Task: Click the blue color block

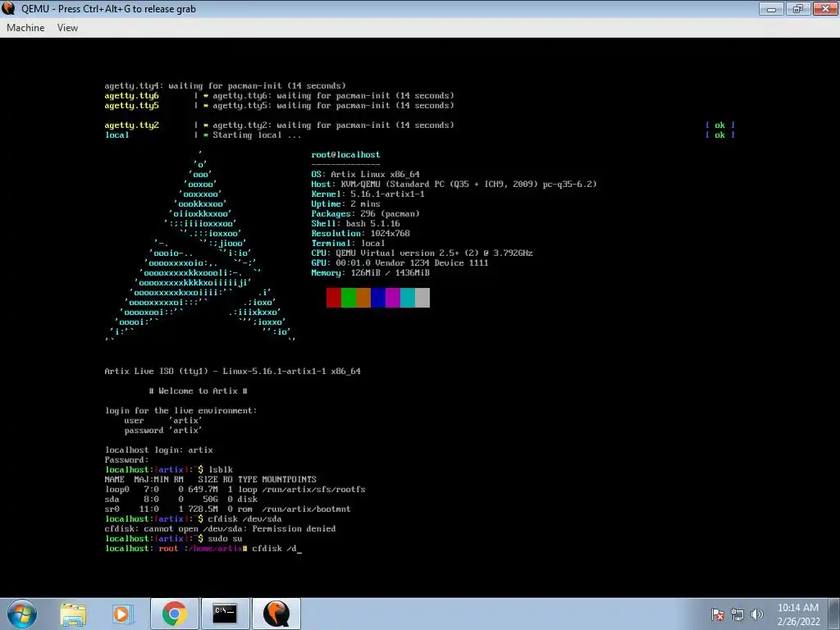Action: pos(378,298)
